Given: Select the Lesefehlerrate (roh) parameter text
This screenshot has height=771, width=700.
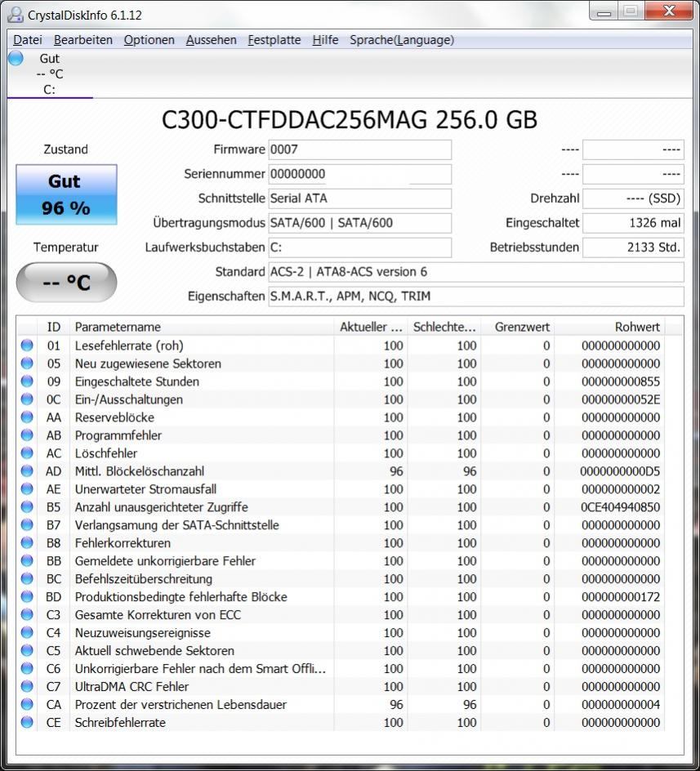Looking at the screenshot, I should (129, 345).
